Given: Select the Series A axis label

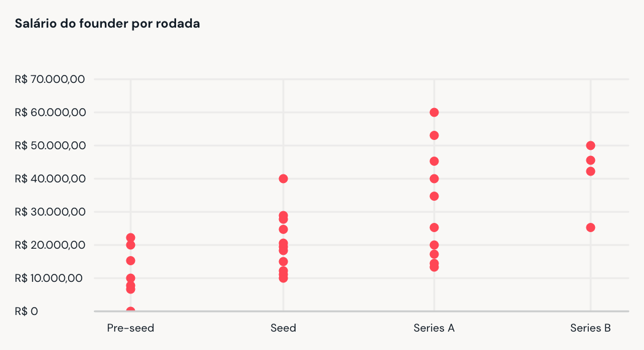Looking at the screenshot, I should 434,328.
